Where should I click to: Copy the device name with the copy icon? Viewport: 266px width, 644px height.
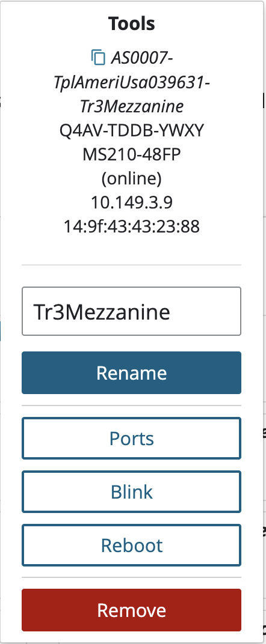pos(98,58)
